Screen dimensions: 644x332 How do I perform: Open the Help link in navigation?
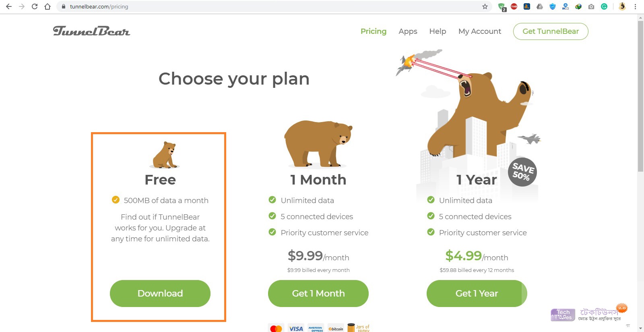pos(438,31)
